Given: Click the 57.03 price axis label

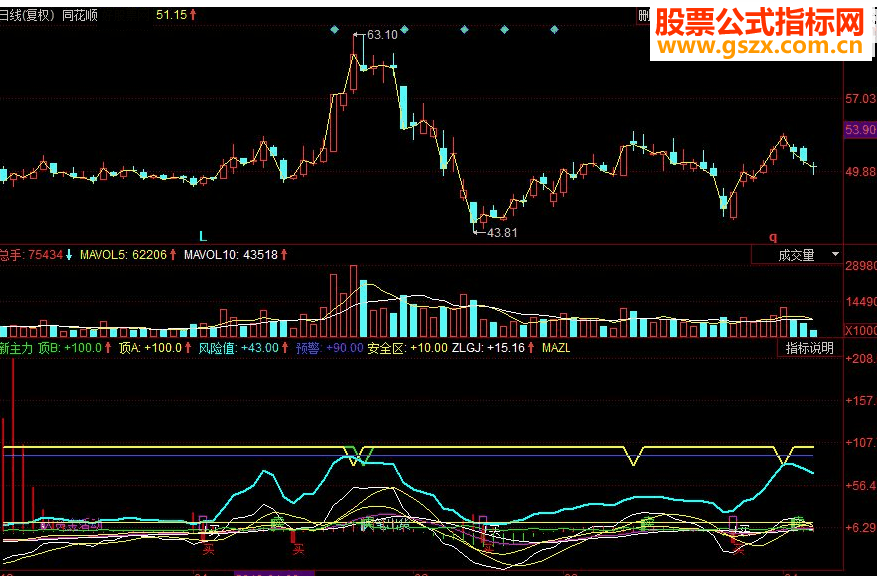Looking at the screenshot, I should pos(860,99).
